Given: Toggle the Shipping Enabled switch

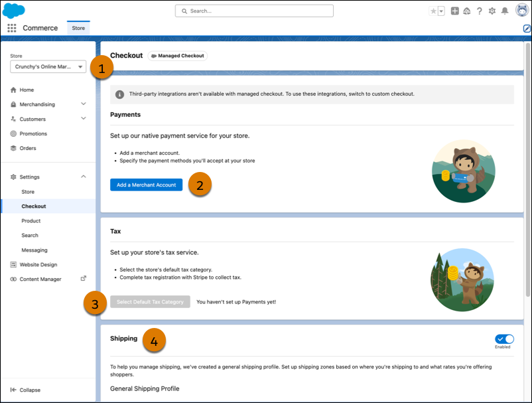Looking at the screenshot, I should pos(504,339).
